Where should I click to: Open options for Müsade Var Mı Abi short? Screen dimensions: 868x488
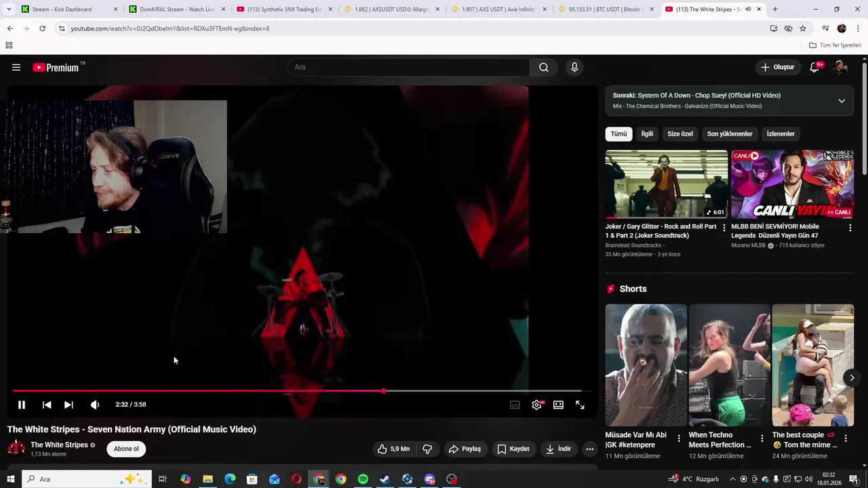click(x=679, y=439)
